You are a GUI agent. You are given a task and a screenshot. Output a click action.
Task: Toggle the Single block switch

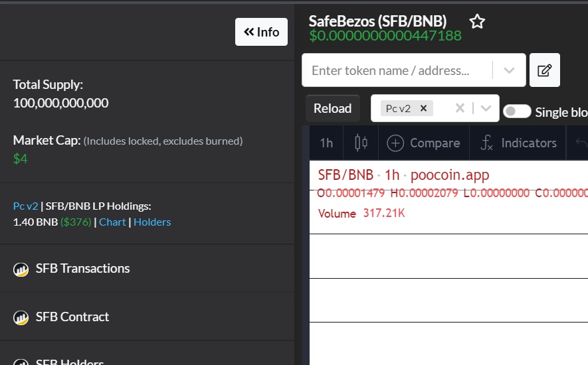517,111
